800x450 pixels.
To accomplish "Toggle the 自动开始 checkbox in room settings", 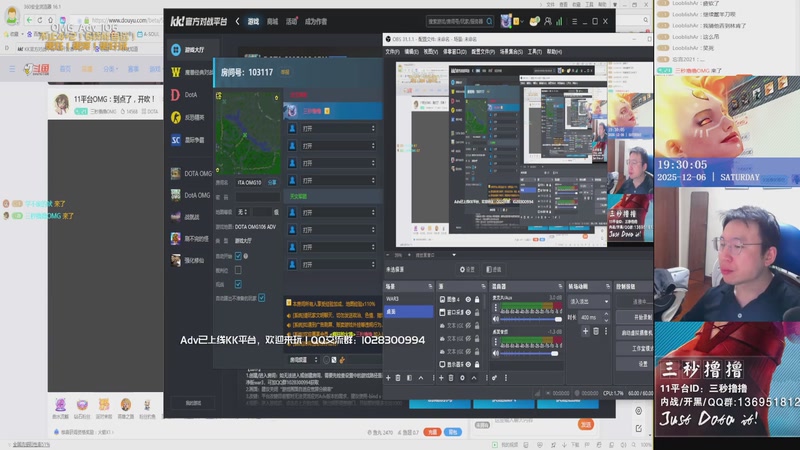I will pos(238,256).
